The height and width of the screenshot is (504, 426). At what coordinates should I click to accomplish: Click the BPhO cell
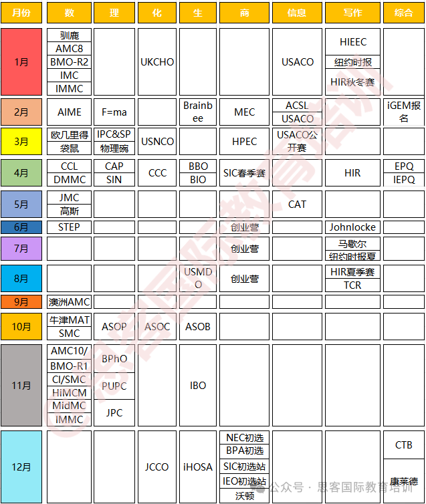click(x=114, y=359)
